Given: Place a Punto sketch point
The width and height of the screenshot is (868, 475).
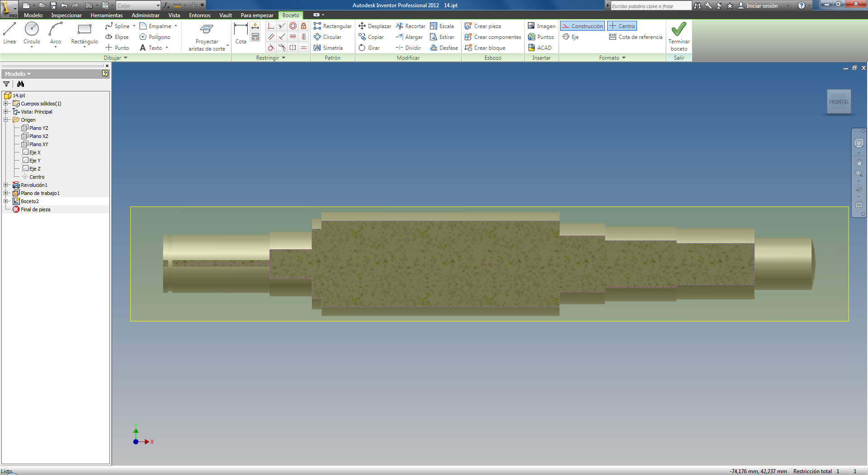Looking at the screenshot, I should (117, 48).
